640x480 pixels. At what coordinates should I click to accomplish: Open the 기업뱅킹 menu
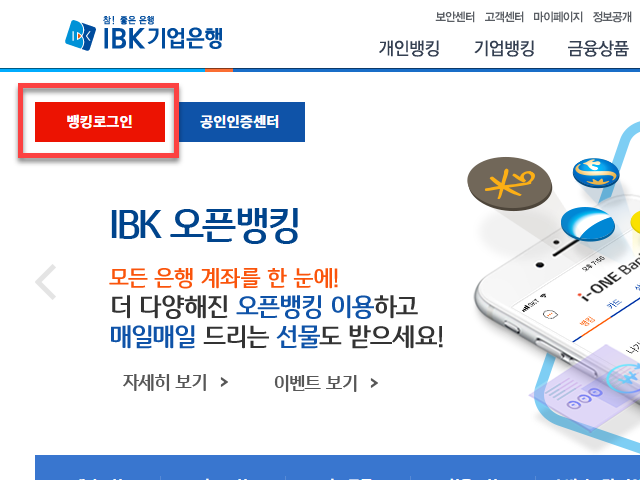point(504,48)
